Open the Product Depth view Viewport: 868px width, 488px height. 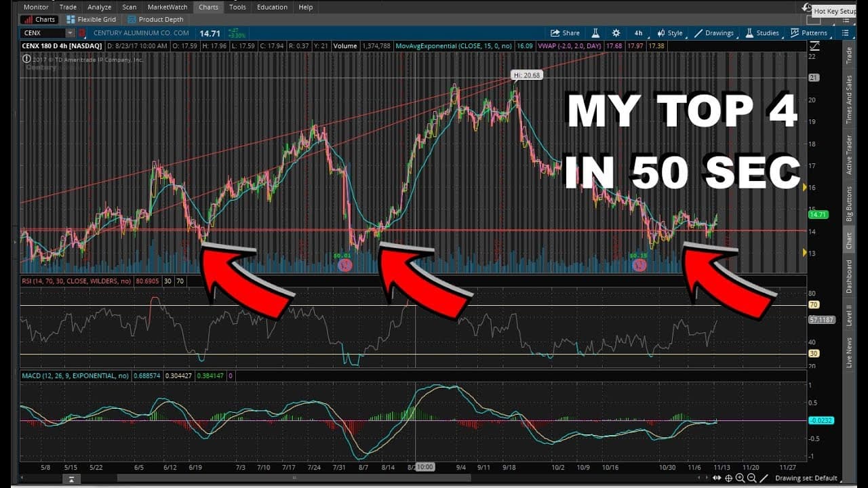point(155,20)
